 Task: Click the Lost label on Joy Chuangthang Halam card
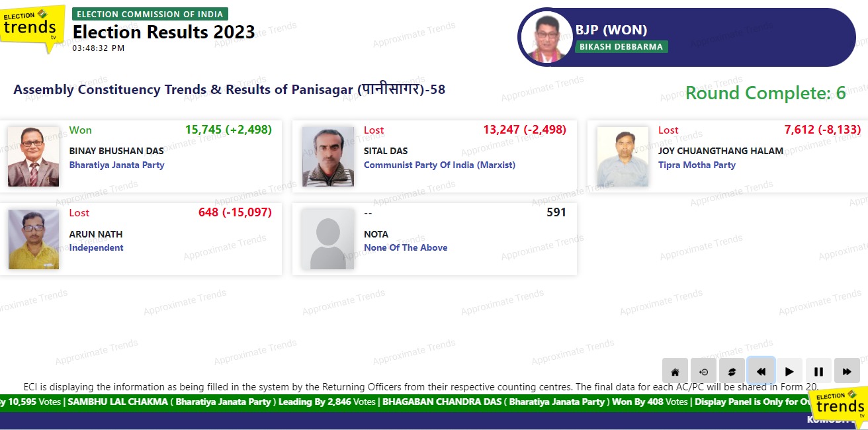(x=668, y=130)
